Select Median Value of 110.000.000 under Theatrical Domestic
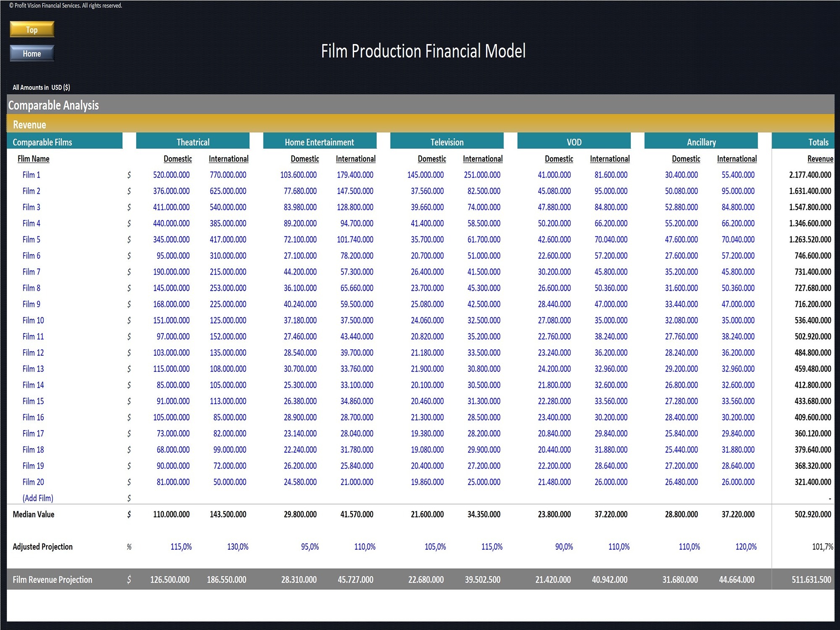Image resolution: width=840 pixels, height=630 pixels. coord(171,514)
